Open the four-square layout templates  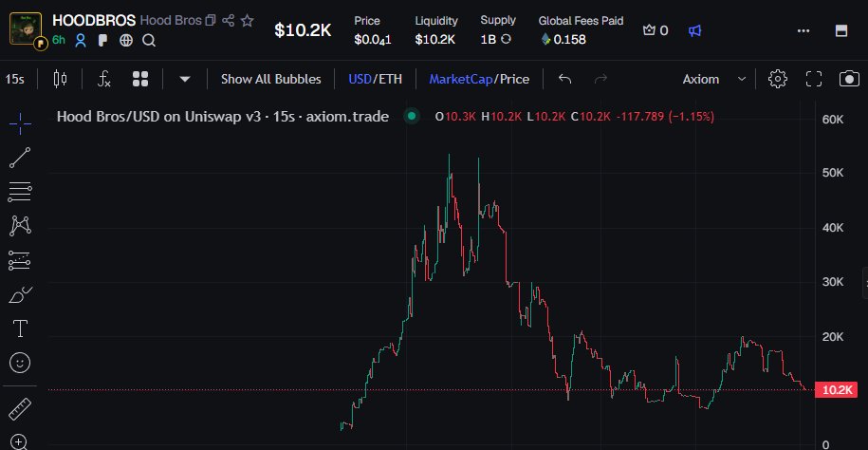(140, 79)
